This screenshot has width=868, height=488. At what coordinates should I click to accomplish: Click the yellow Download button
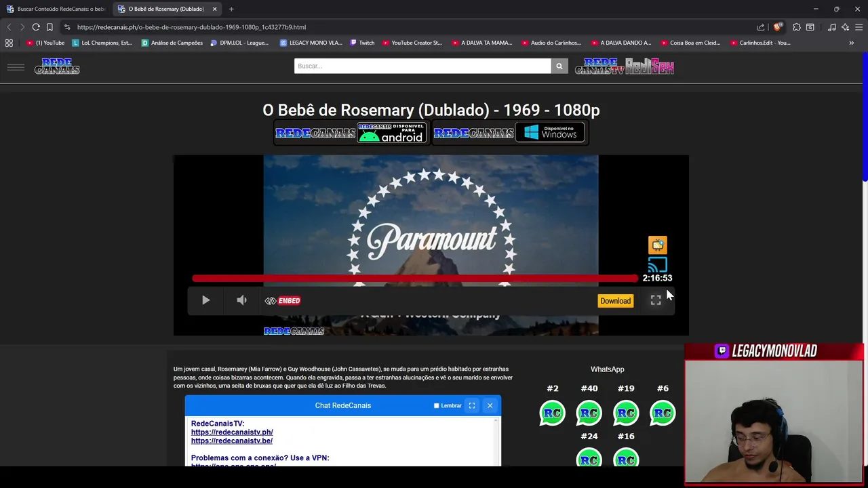[x=615, y=301]
